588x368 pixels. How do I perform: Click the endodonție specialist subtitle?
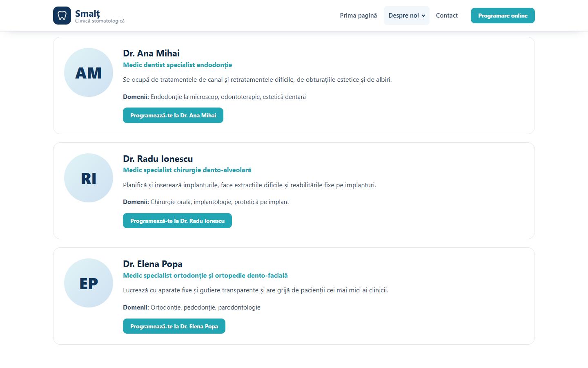click(178, 65)
